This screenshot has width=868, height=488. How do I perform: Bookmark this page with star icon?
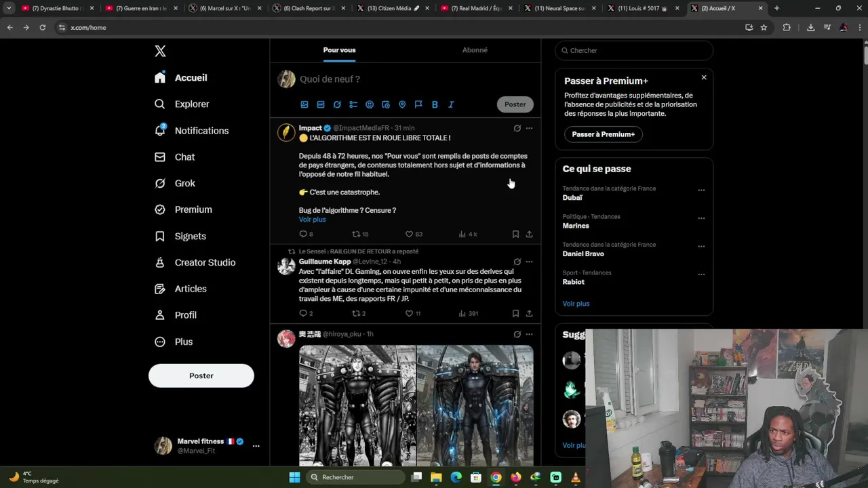point(764,28)
